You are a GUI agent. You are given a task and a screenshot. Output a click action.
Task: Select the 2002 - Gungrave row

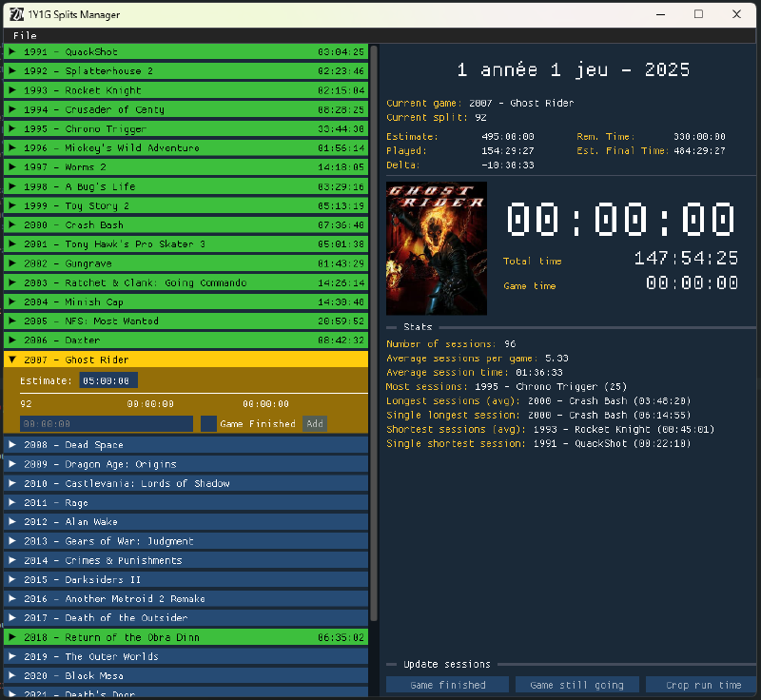pyautogui.click(x=185, y=262)
